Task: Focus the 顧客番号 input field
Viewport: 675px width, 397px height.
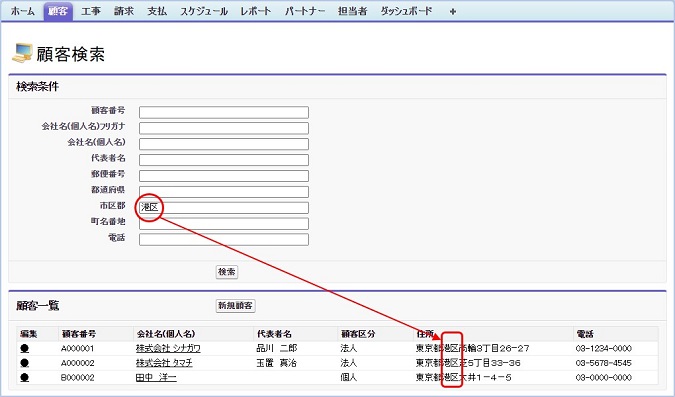Action: point(224,112)
